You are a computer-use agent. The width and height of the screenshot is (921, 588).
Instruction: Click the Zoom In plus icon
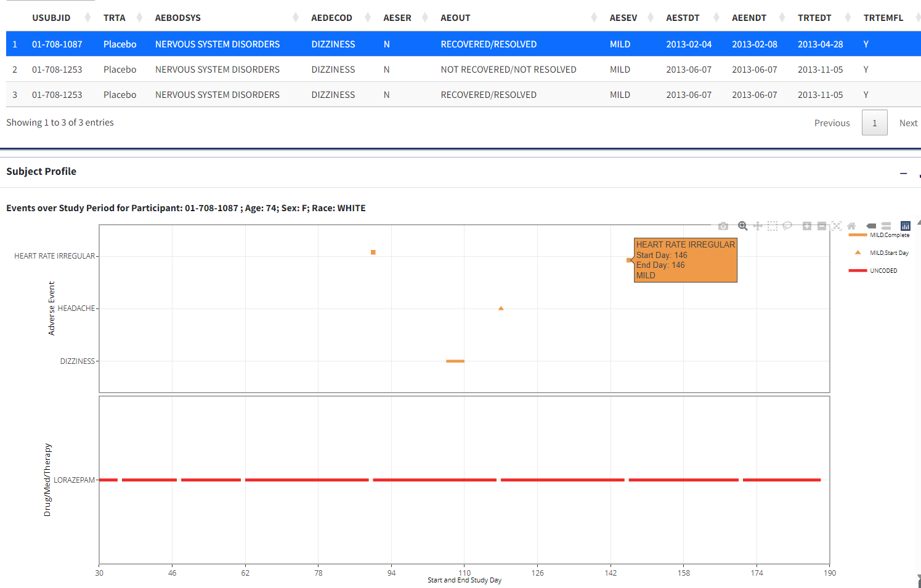807,226
